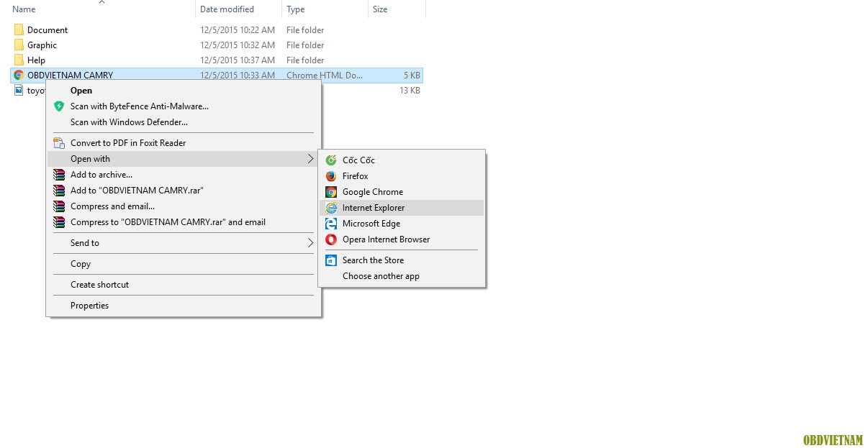Open file with Firefox
Image resolution: width=868 pixels, height=448 pixels.
(x=402, y=175)
